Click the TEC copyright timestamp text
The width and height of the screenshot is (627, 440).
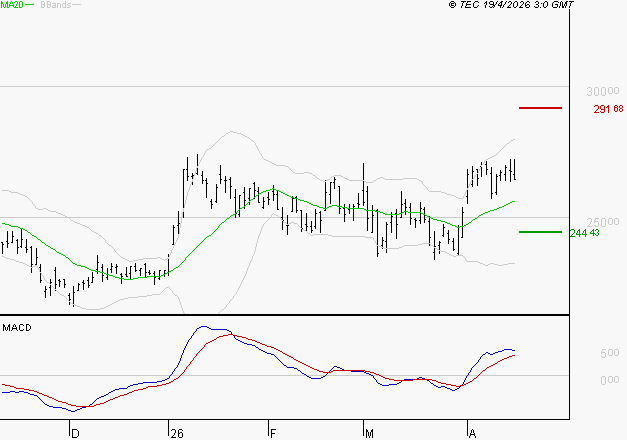(x=511, y=5)
